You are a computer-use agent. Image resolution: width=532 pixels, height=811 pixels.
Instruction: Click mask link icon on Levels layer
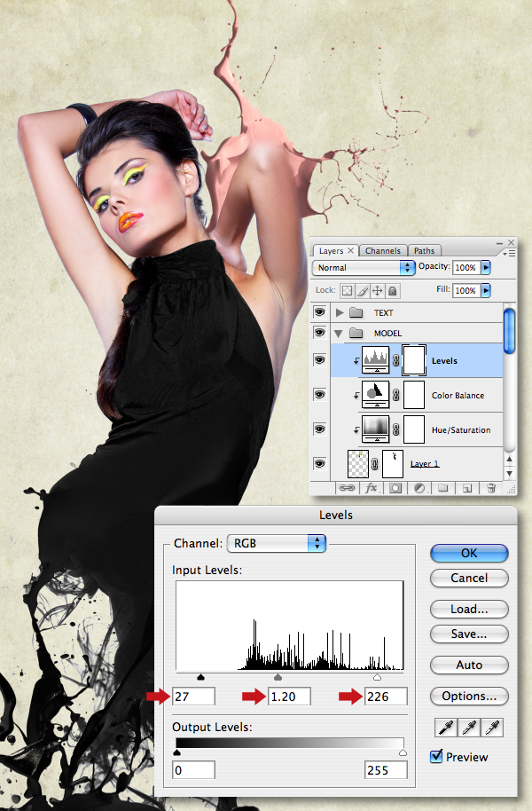(396, 360)
